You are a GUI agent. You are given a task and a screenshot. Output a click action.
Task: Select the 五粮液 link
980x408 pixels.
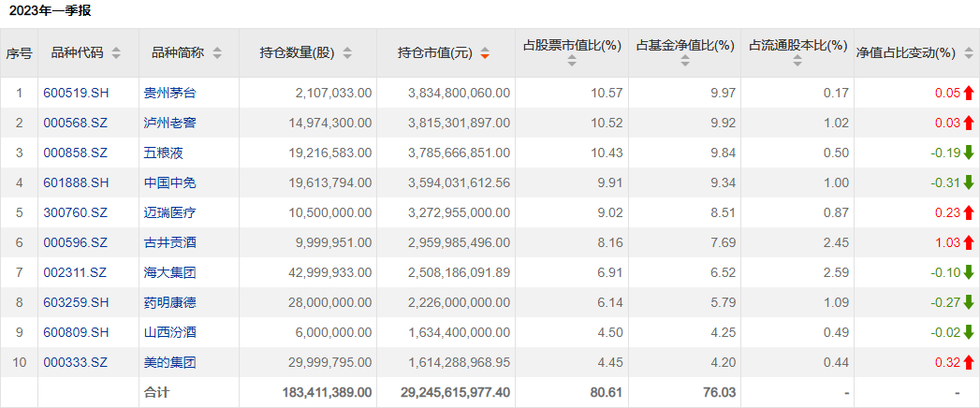[x=163, y=153]
